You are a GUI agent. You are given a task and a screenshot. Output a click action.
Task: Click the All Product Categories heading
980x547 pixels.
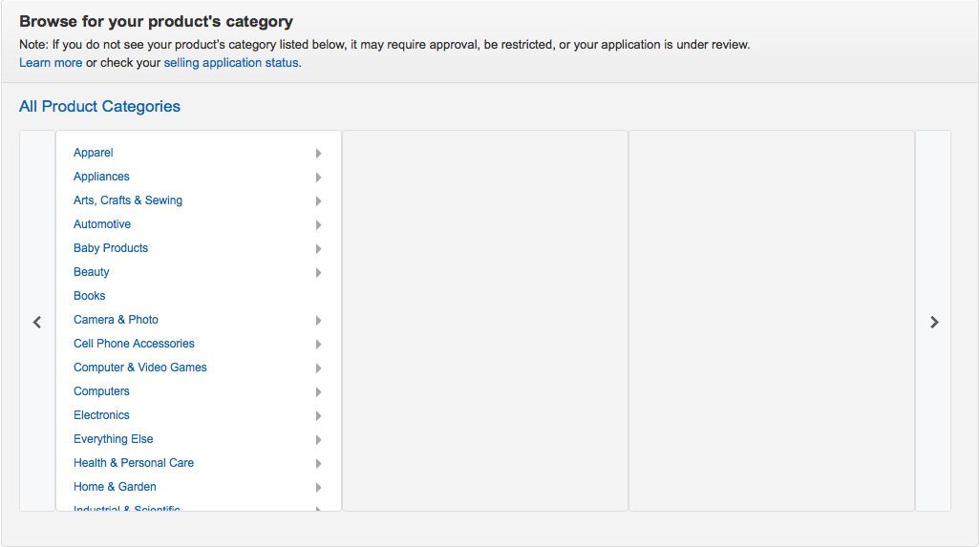coord(99,106)
